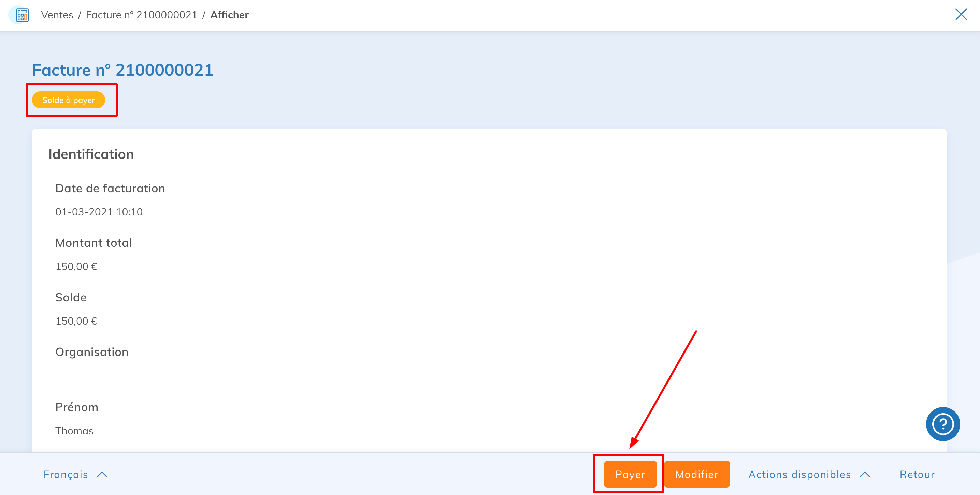Select Afficher in the breadcrumb

[229, 15]
